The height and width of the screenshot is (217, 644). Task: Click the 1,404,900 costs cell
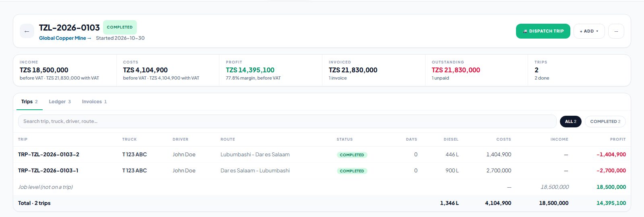tap(499, 155)
